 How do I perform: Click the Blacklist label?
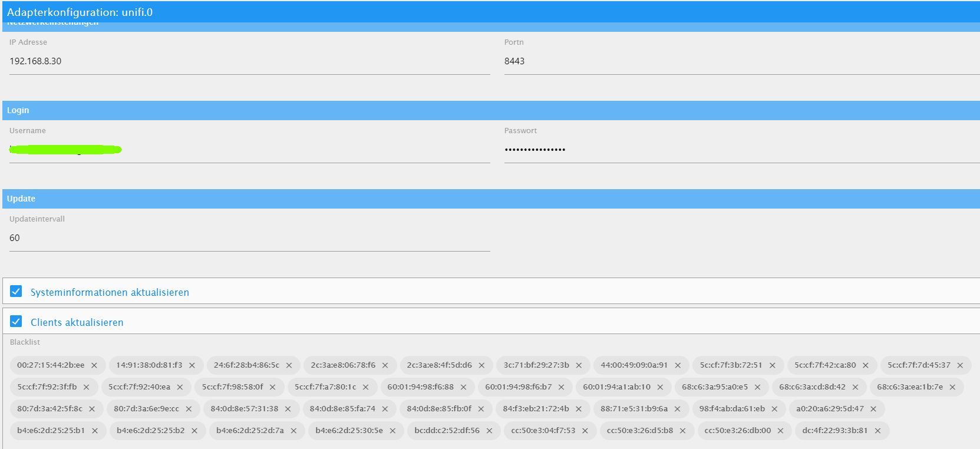point(25,342)
